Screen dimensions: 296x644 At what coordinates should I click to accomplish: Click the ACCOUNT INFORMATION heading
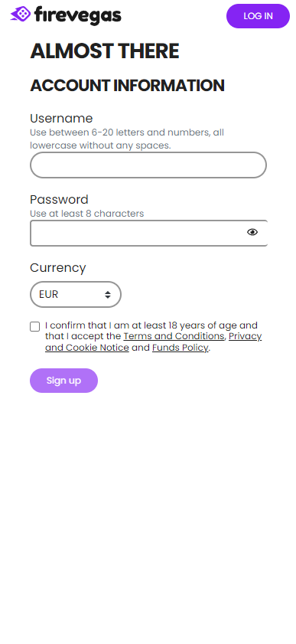[127, 86]
